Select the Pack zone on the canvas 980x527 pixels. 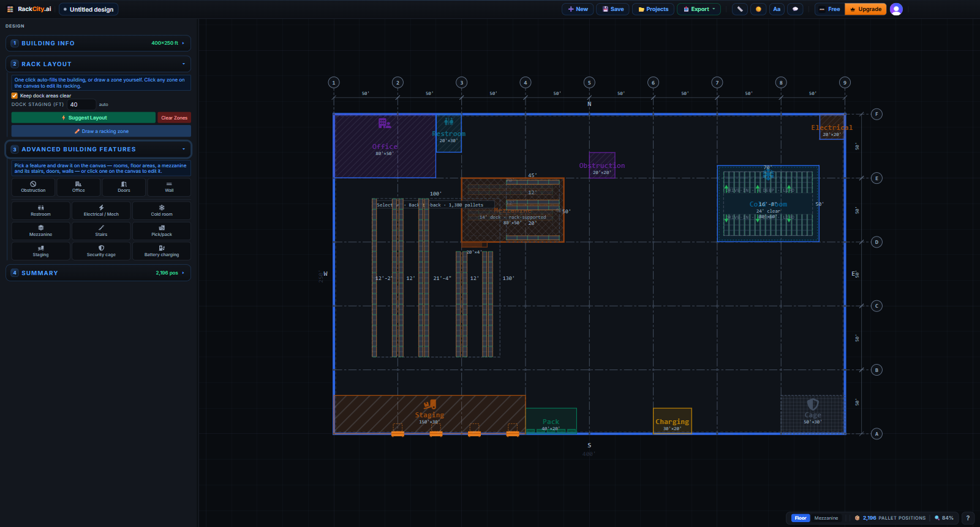pyautogui.click(x=551, y=421)
